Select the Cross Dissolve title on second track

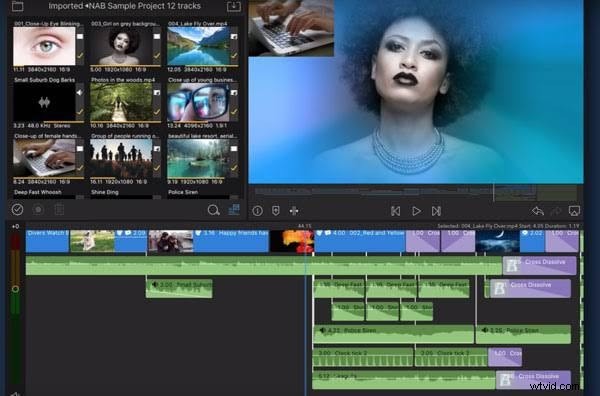tap(539, 266)
